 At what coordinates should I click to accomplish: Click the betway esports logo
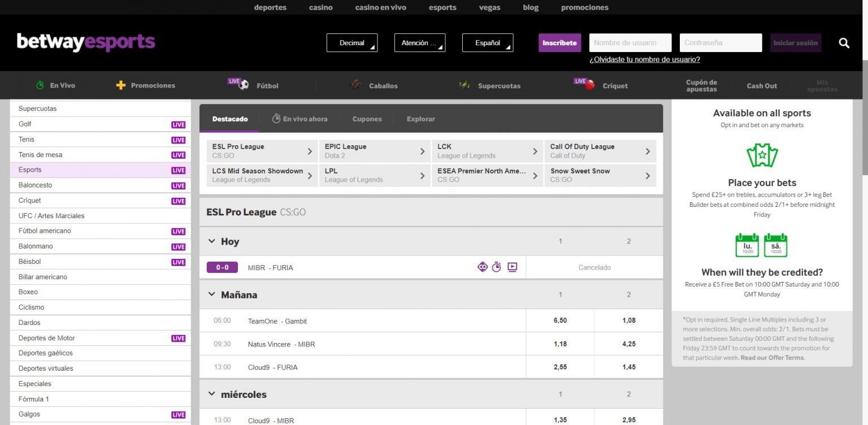tap(86, 42)
